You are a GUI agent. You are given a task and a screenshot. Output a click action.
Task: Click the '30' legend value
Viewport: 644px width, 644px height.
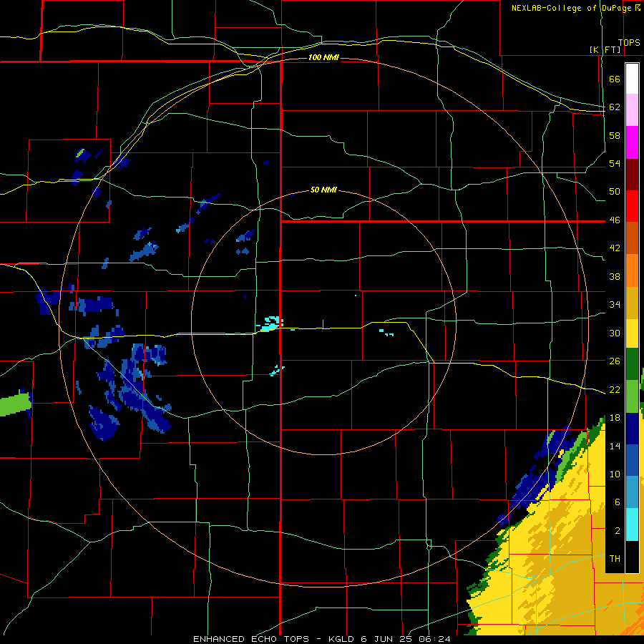615,333
